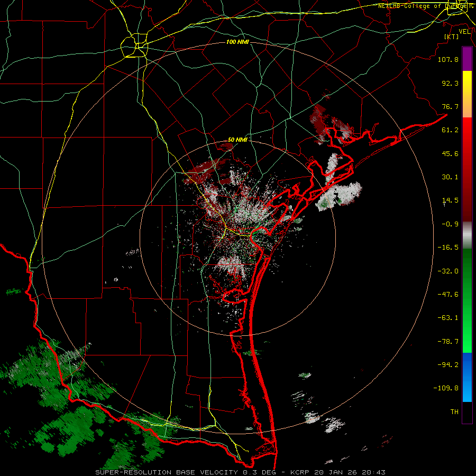476x476 pixels.
Task: Select the 30.1 legend value
Action: coord(450,177)
